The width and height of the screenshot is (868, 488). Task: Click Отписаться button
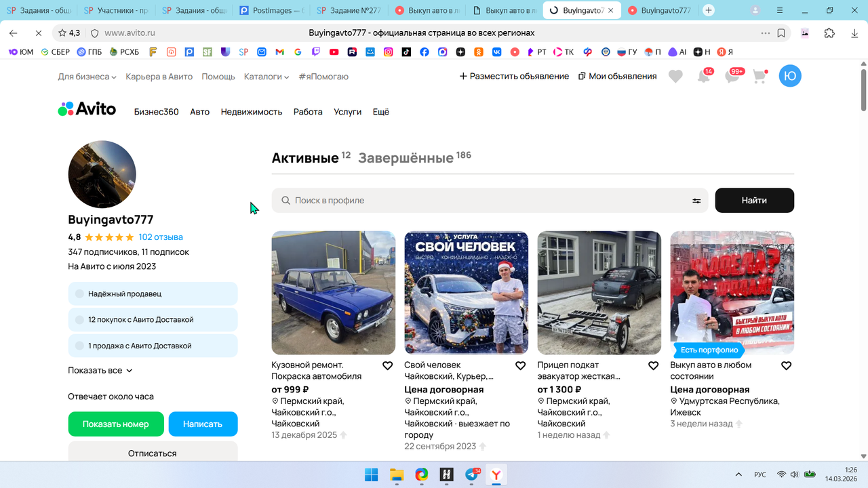pyautogui.click(x=153, y=451)
